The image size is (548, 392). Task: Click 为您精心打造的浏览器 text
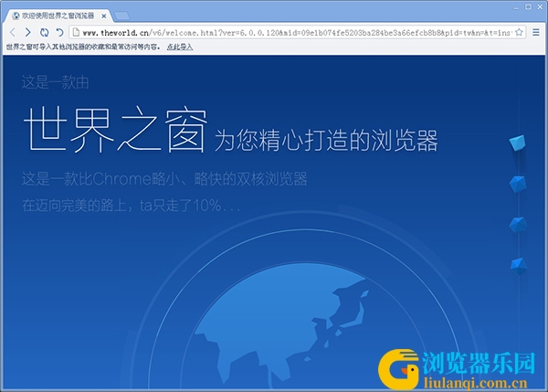[x=326, y=141]
